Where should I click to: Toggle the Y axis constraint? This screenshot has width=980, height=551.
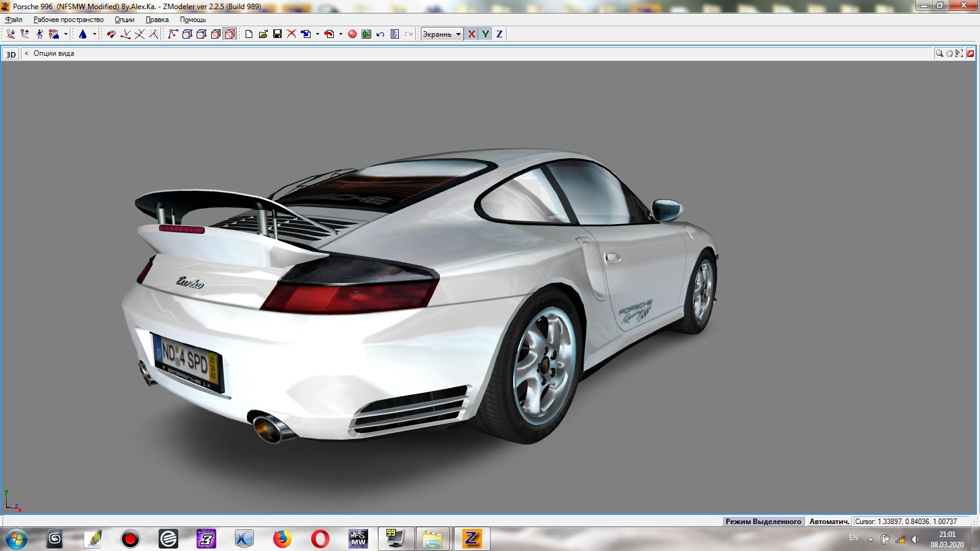pyautogui.click(x=485, y=34)
